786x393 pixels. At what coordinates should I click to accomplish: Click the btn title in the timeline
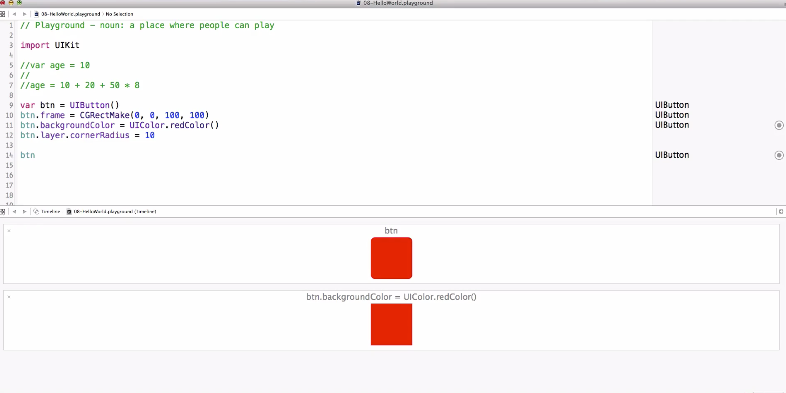[391, 231]
